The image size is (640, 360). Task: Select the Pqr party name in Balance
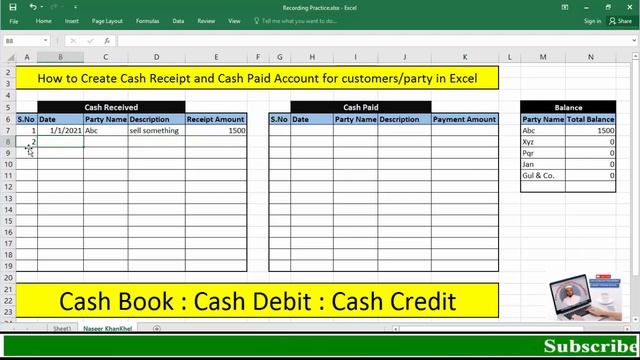point(543,153)
